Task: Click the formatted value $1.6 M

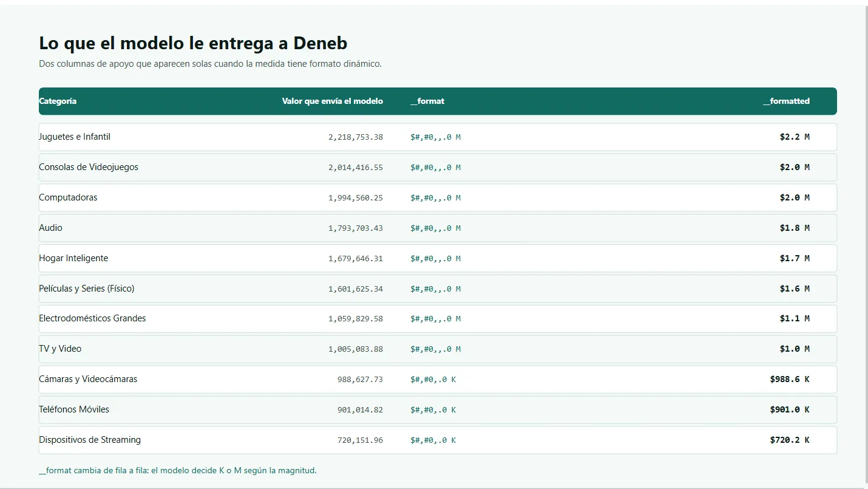Action: point(795,289)
